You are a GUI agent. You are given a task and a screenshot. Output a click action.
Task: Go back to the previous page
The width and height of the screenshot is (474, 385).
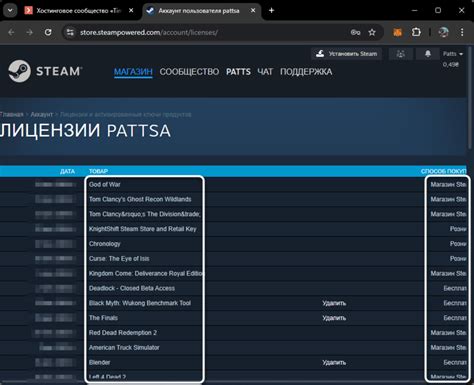pyautogui.click(x=11, y=32)
